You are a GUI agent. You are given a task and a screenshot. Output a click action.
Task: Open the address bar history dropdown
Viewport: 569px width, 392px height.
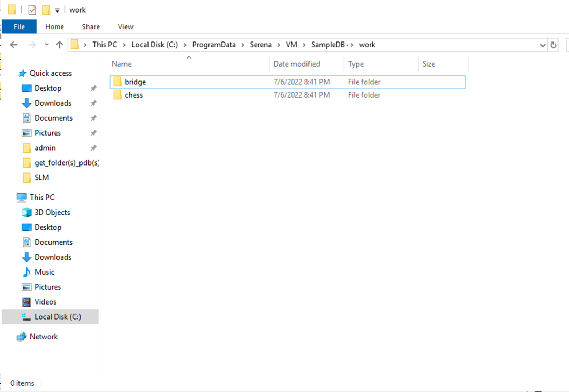543,45
